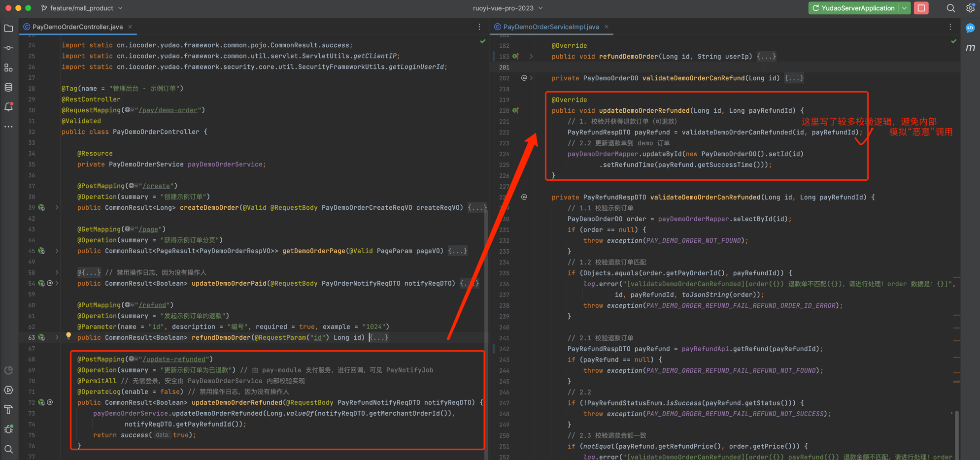The height and width of the screenshot is (460, 980).
Task: Rerun YudaoServerApplication with green button
Action: (815, 8)
